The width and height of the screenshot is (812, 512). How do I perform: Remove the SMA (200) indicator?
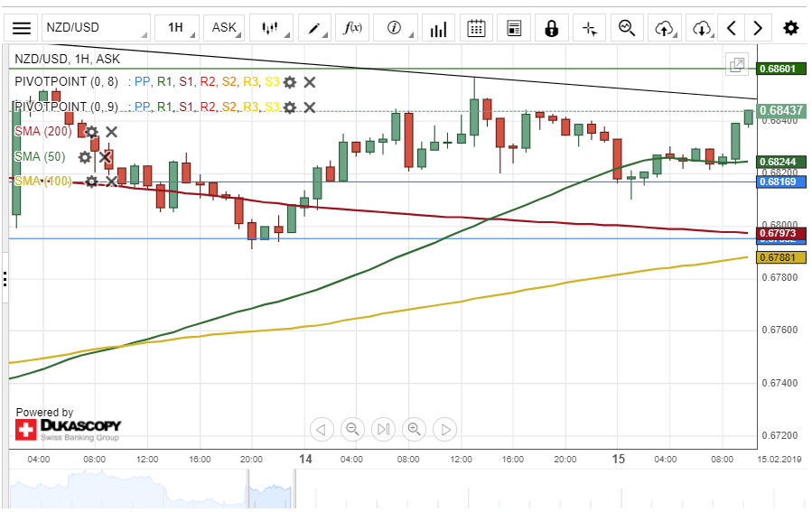(x=111, y=132)
